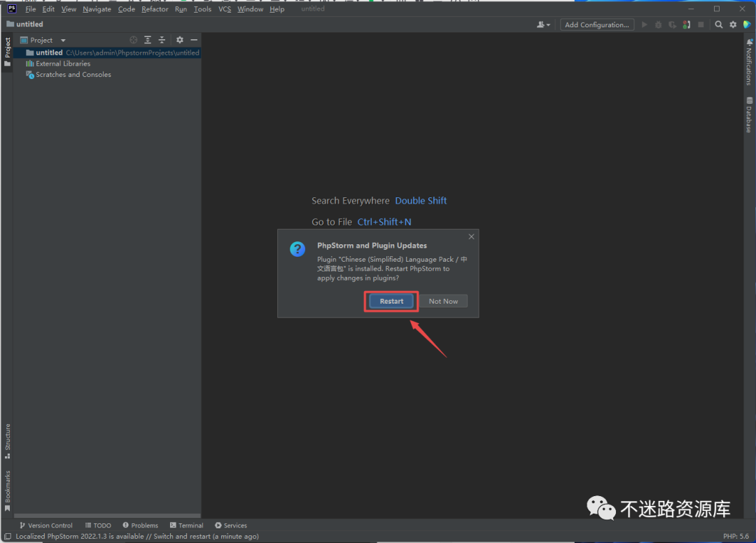Open the Services tab

(x=231, y=526)
